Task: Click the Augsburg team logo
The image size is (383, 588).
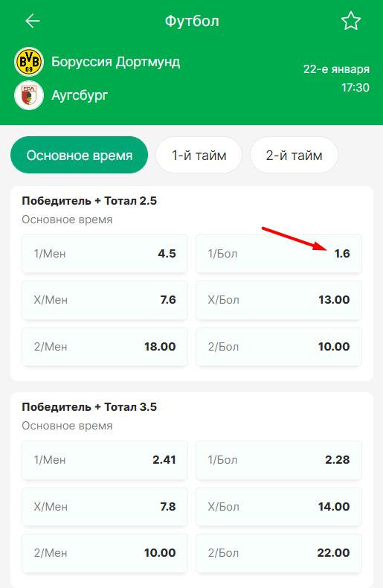Action: coord(29,95)
